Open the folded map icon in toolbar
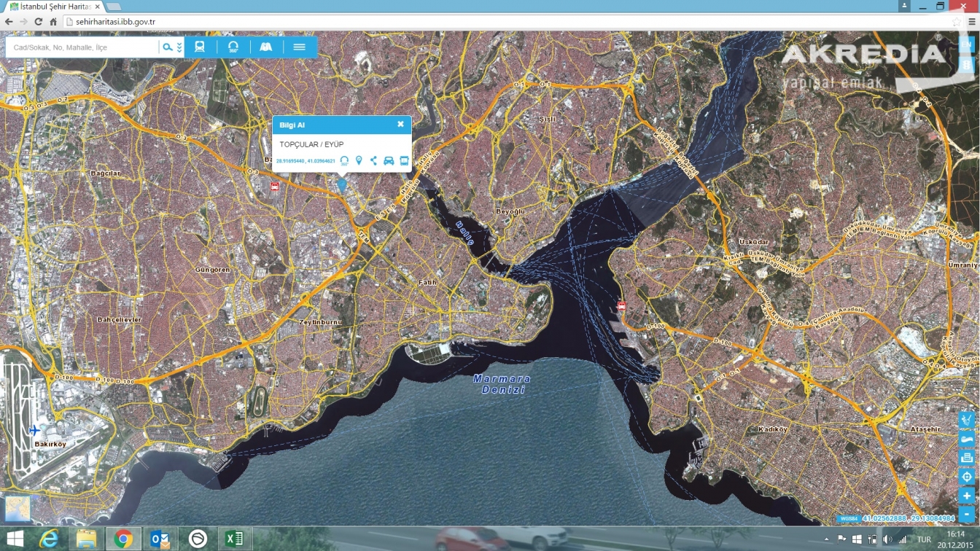This screenshot has width=980, height=551. pyautogui.click(x=266, y=47)
